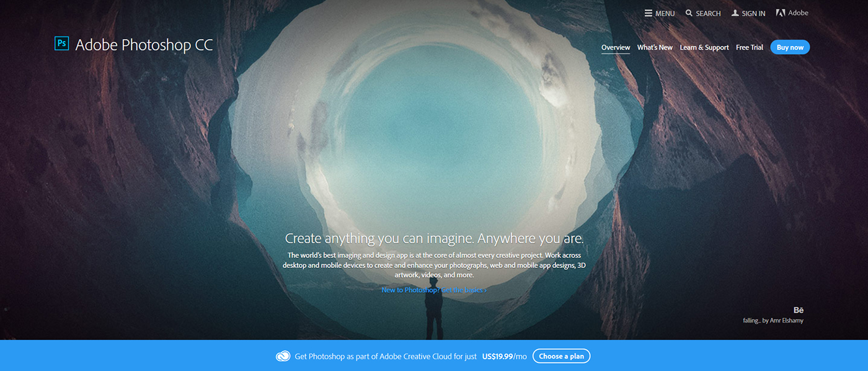Click the falling.. by Amr Elshamy credit

773,321
